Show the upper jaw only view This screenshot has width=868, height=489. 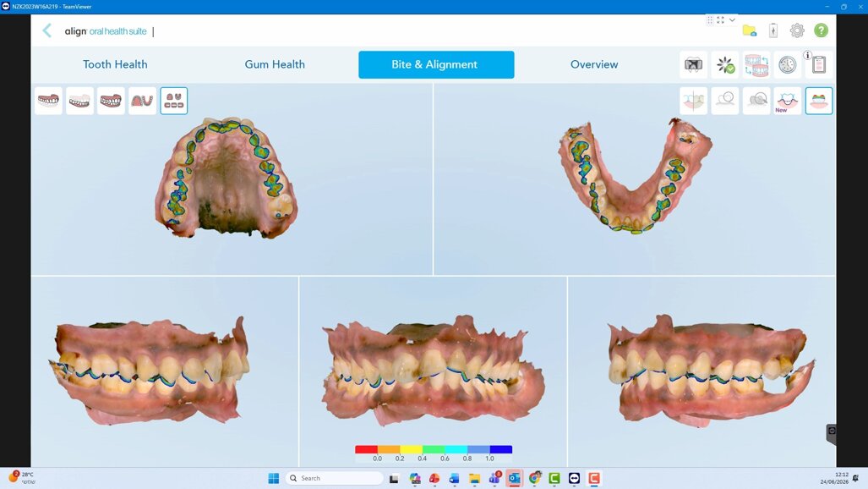pos(48,101)
